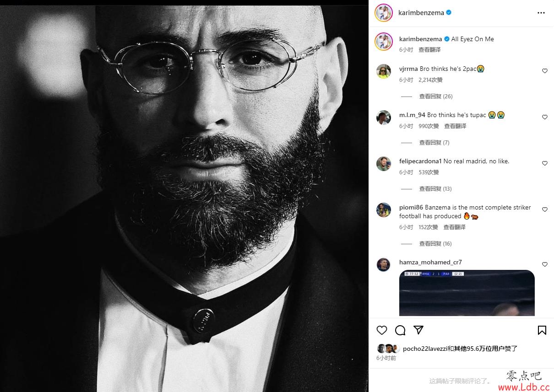Image resolution: width=554 pixels, height=392 pixels.
Task: Open hamza_mohamed_cr7's match video thumbnail
Action: (x=467, y=293)
